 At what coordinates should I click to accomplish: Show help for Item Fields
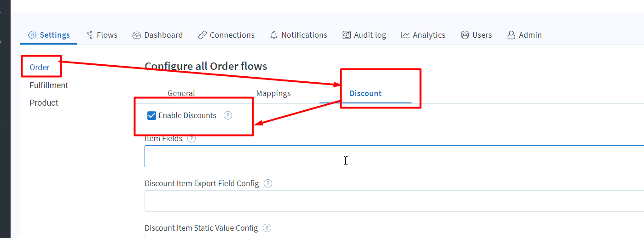tap(191, 138)
